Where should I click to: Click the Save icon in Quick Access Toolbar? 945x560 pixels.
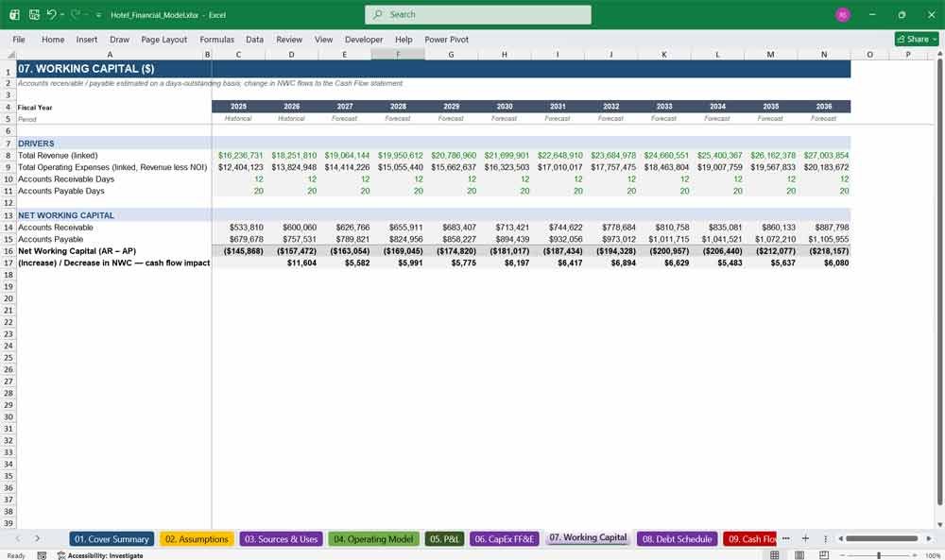coord(34,14)
